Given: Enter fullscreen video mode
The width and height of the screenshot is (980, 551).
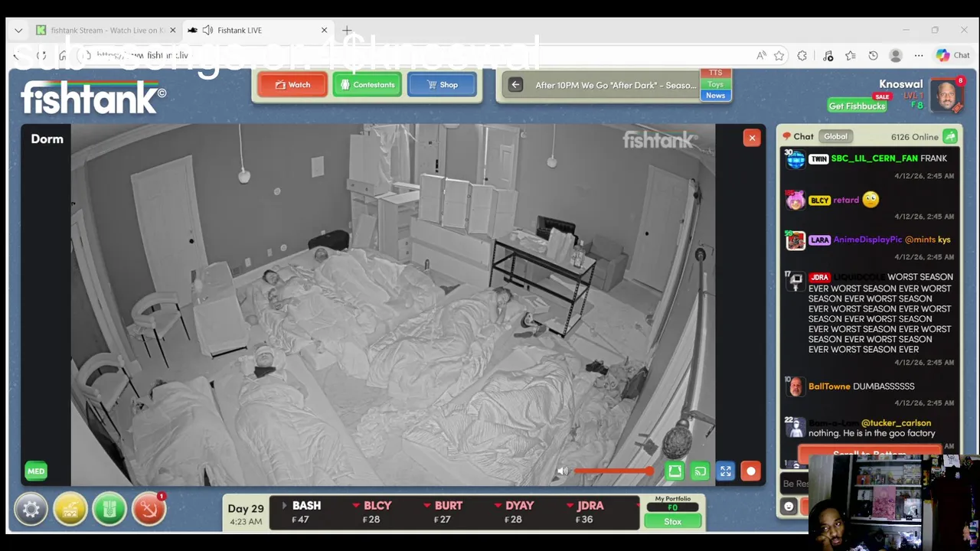Looking at the screenshot, I should click(x=725, y=471).
